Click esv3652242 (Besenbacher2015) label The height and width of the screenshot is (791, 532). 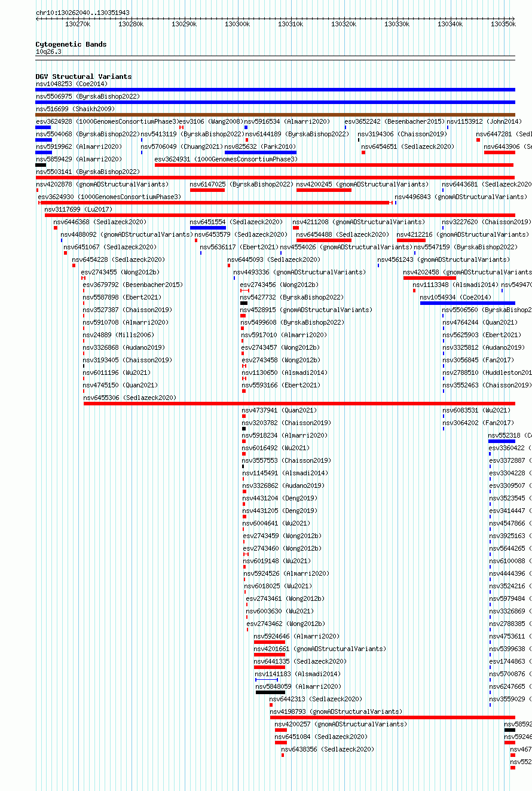pyautogui.click(x=395, y=121)
